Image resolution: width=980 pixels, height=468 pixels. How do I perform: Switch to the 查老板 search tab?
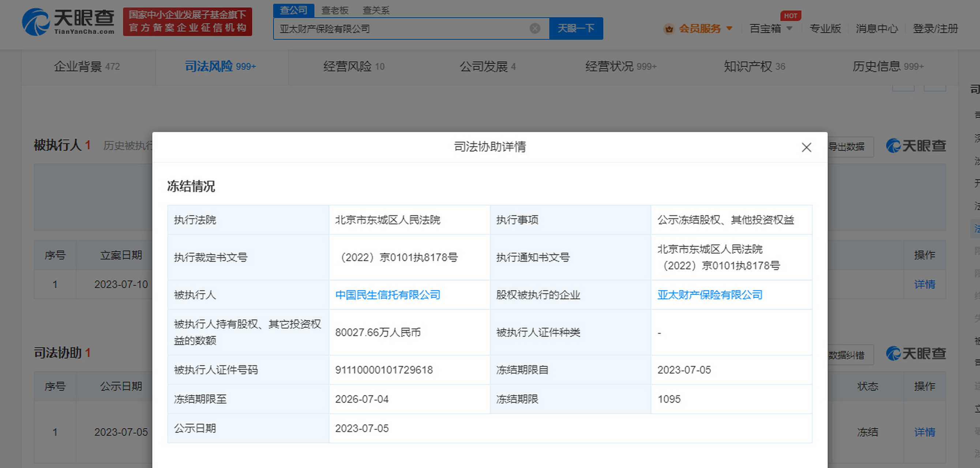(335, 10)
